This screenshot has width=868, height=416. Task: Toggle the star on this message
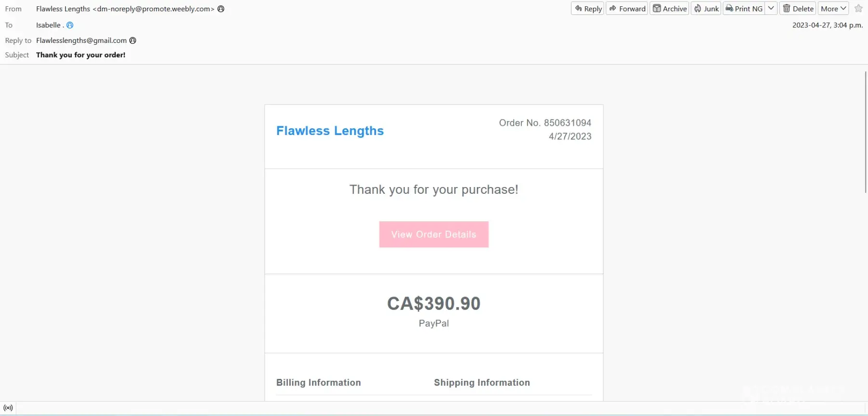858,9
